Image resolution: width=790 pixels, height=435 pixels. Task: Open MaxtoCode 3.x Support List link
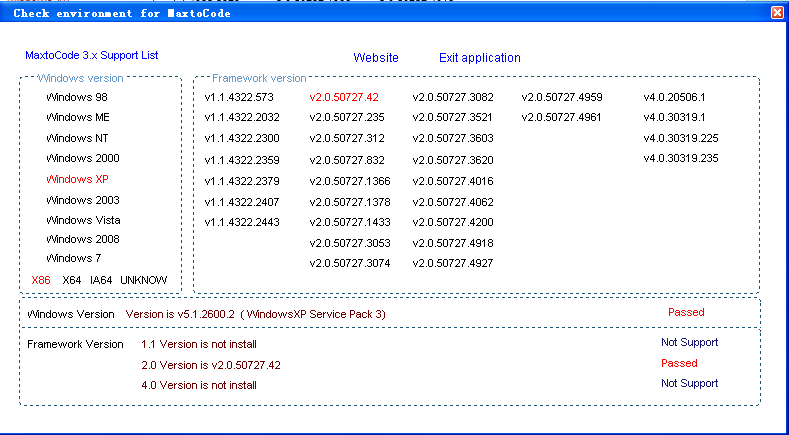(x=92, y=55)
